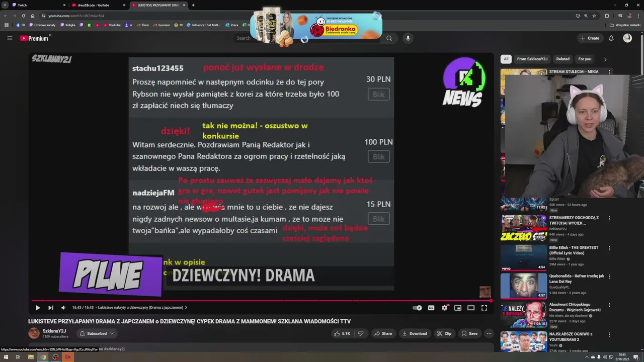This screenshot has height=362, width=644.
Task: Open Subscribed notification dropdown
Action: click(97, 333)
